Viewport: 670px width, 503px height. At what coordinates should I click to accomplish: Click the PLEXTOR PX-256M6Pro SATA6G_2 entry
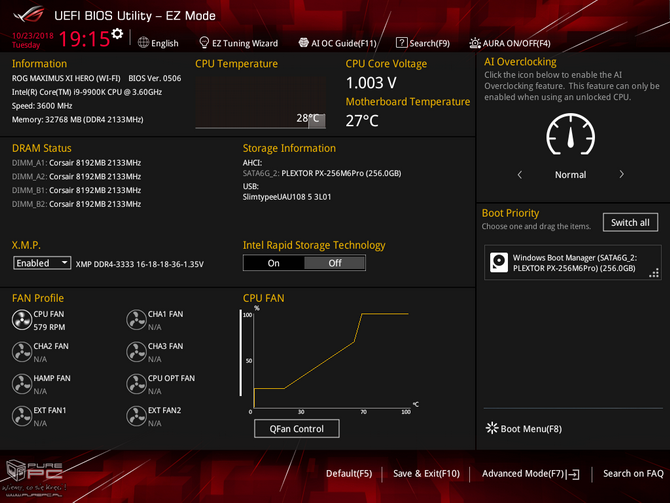[x=322, y=173]
